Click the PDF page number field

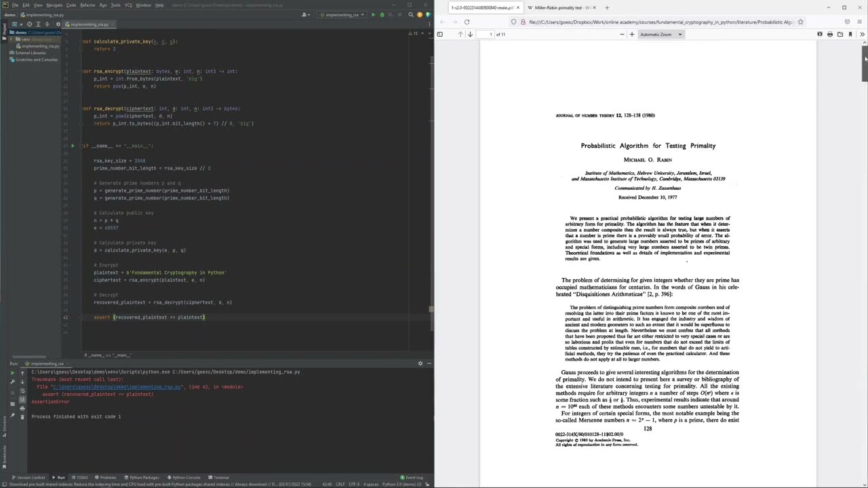click(x=486, y=34)
